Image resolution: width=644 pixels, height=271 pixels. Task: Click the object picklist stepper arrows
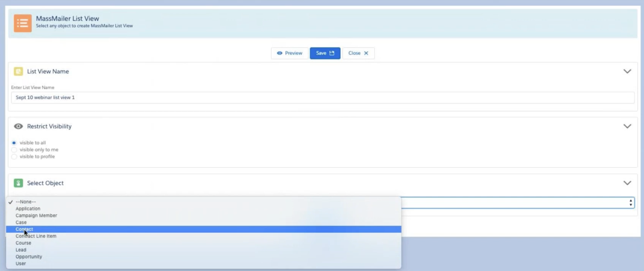click(630, 203)
